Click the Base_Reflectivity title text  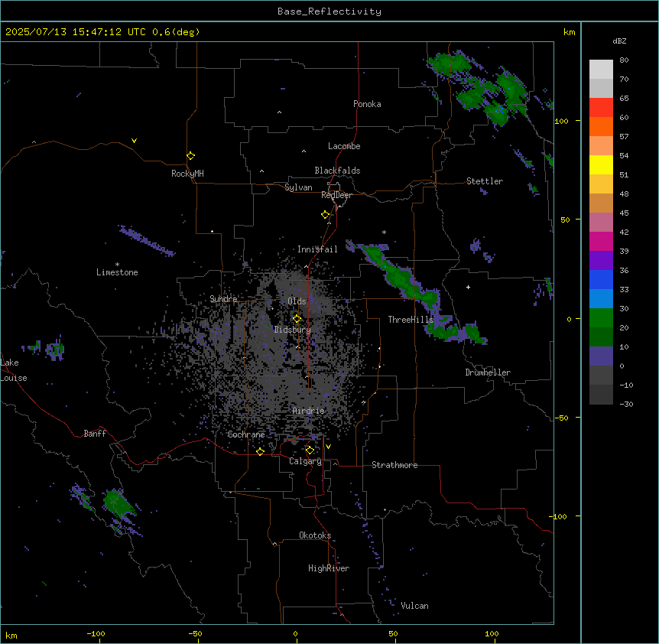pos(329,11)
